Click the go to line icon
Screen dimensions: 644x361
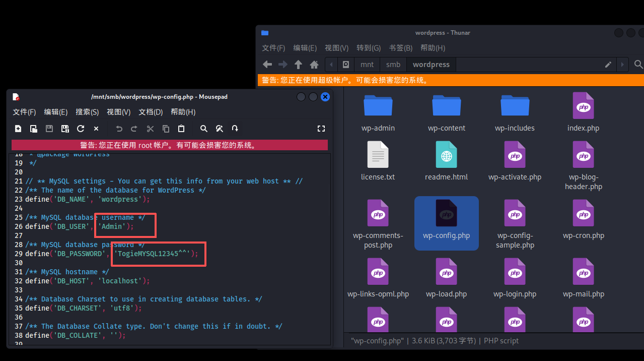[235, 129]
